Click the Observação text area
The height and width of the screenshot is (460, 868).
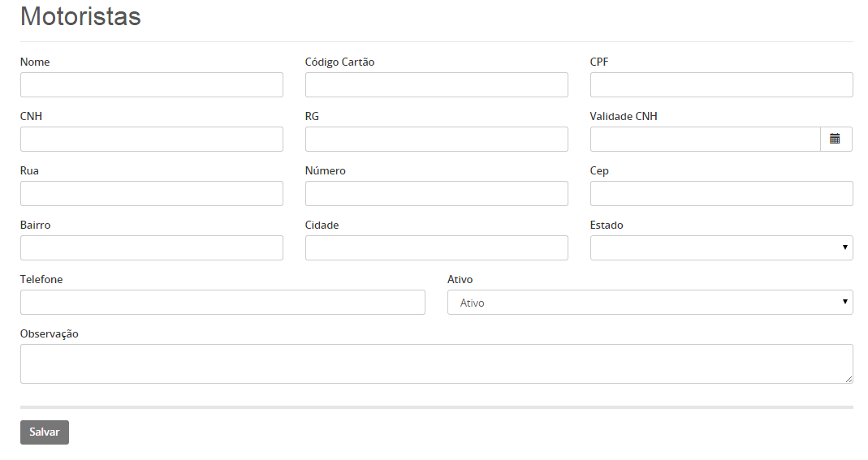(x=436, y=363)
